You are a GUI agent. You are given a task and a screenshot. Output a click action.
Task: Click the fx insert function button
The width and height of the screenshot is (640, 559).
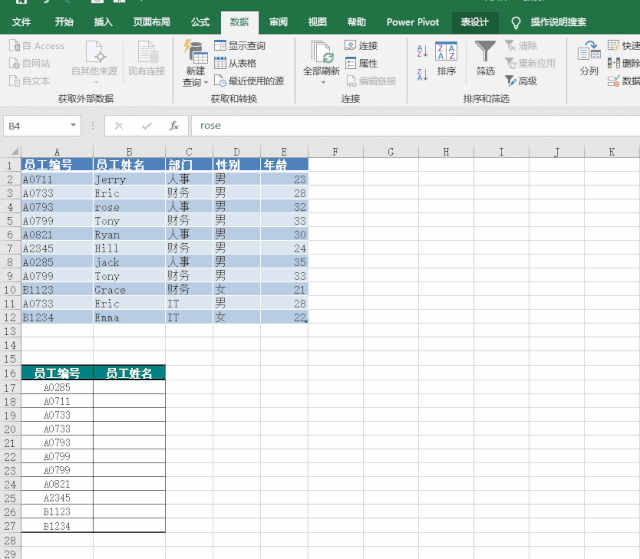(174, 126)
